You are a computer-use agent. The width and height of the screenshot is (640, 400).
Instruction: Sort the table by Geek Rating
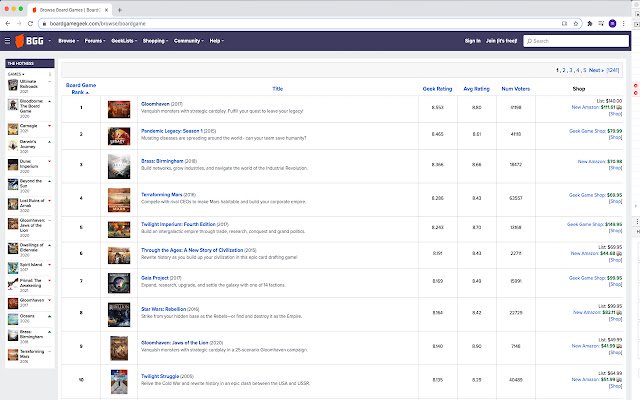coord(438,88)
